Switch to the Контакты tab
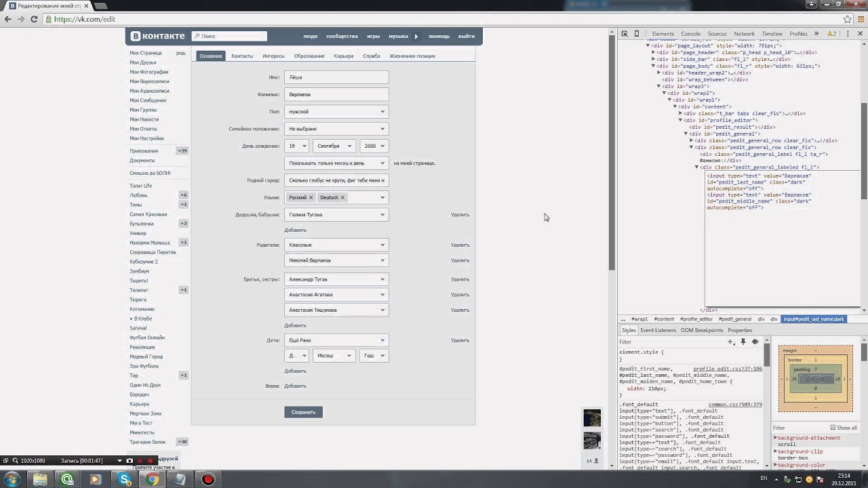 point(242,56)
